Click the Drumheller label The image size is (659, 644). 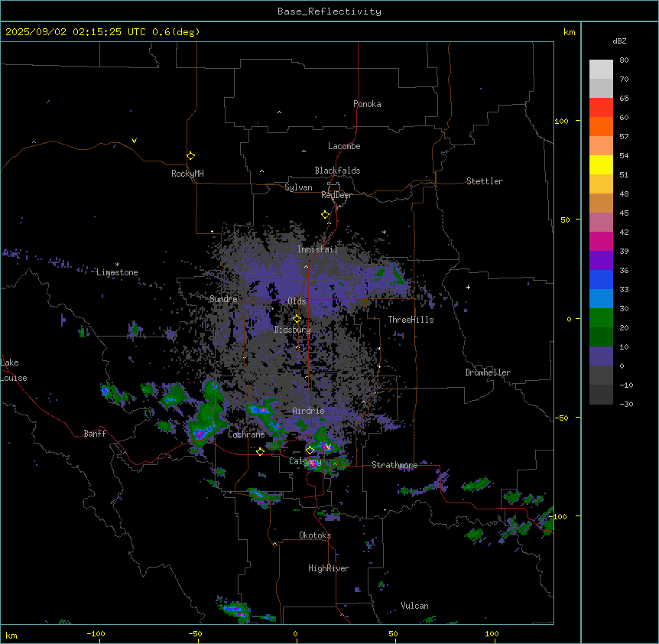point(488,372)
